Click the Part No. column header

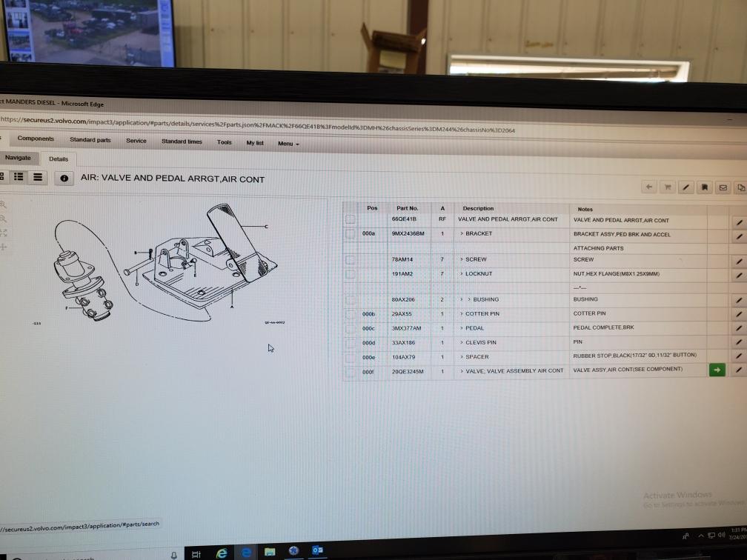(408, 208)
